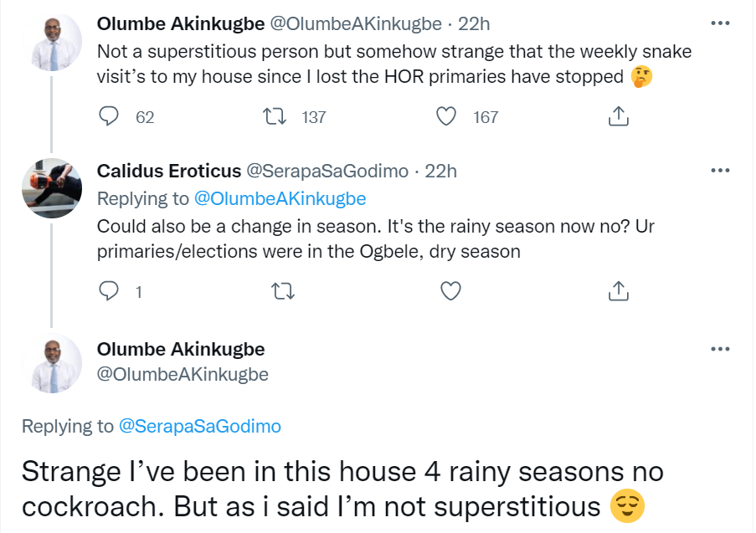Image resolution: width=756 pixels, height=533 pixels.
Task: Reply to Calidus Eroticus's tweet
Action: 109,290
